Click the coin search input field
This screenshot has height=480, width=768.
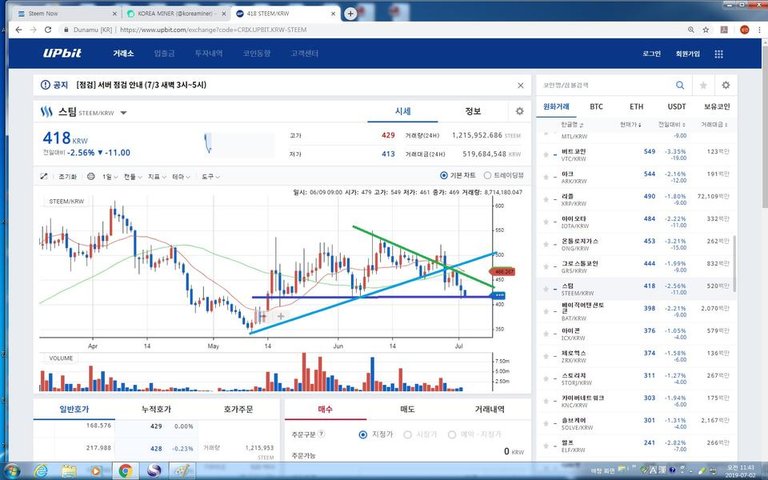(x=605, y=85)
